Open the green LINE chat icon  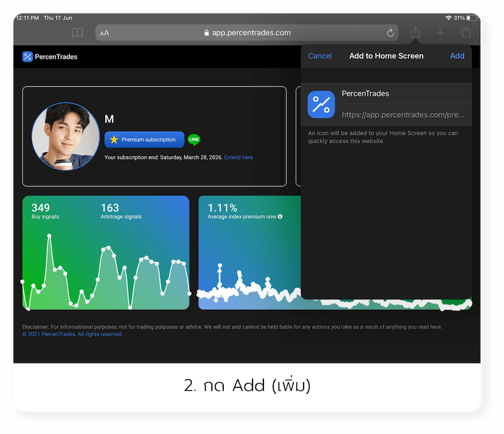coord(194,139)
